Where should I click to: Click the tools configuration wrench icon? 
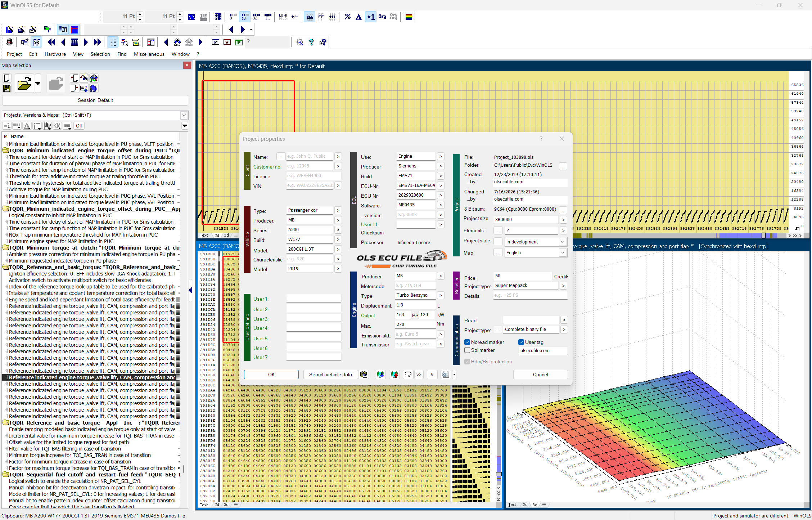click(300, 42)
